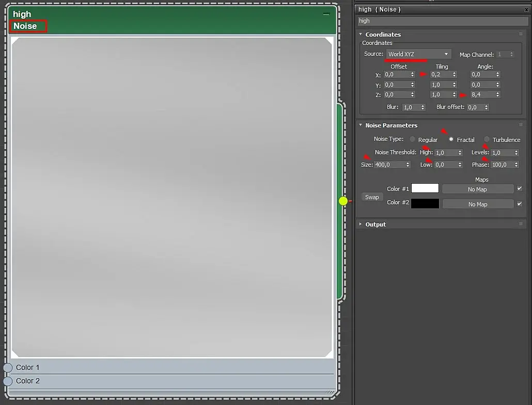Click the Levels value field
This screenshot has height=405, width=532.
click(x=503, y=153)
